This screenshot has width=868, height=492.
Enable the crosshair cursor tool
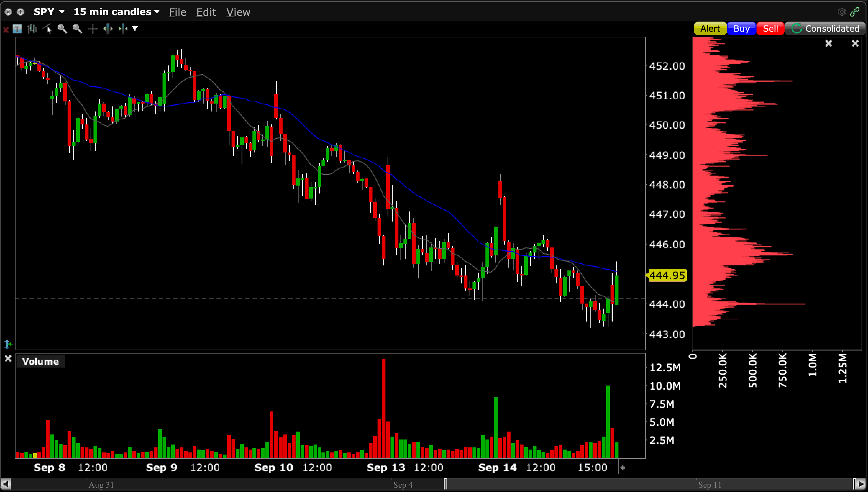(93, 29)
